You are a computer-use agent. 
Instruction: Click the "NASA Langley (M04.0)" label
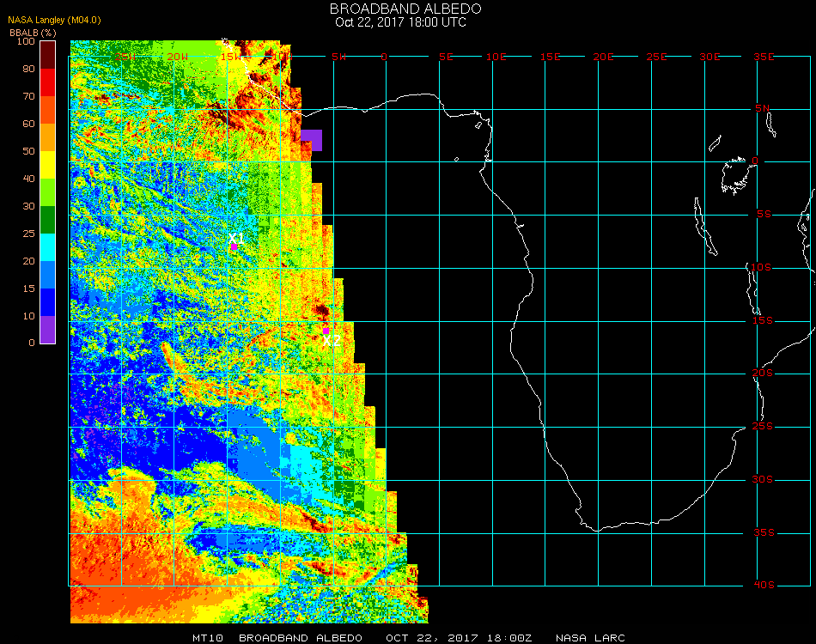pos(54,20)
